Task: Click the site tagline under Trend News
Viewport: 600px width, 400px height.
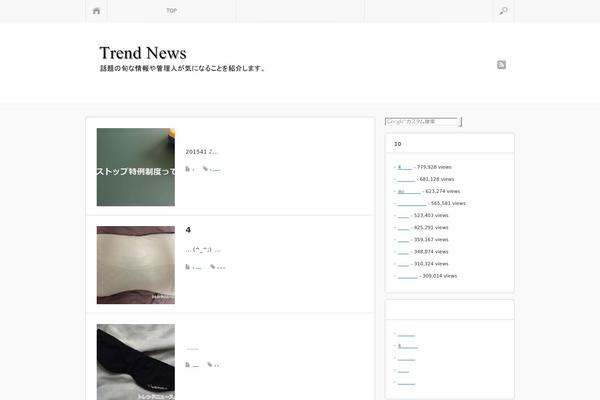Action: [x=183, y=69]
